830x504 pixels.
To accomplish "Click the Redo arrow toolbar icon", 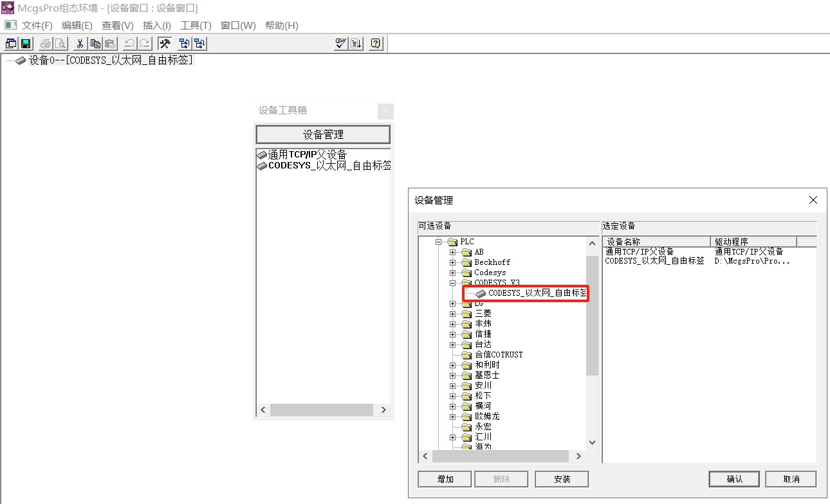I will (x=144, y=44).
